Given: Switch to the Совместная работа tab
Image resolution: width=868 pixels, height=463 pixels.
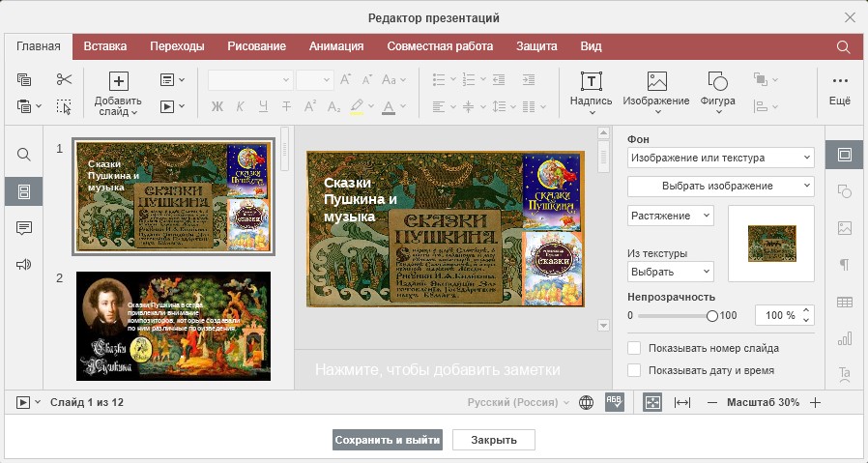Looking at the screenshot, I should [440, 46].
